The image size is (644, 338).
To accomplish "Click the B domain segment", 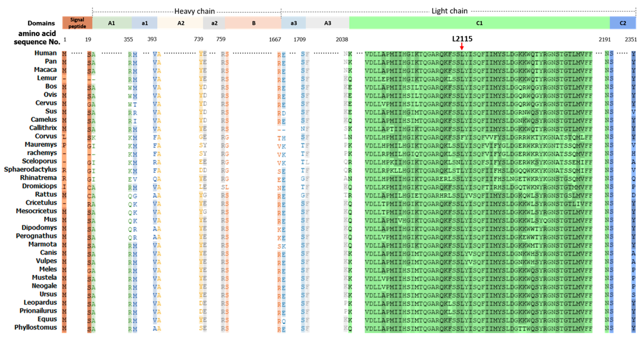I will (x=253, y=23).
